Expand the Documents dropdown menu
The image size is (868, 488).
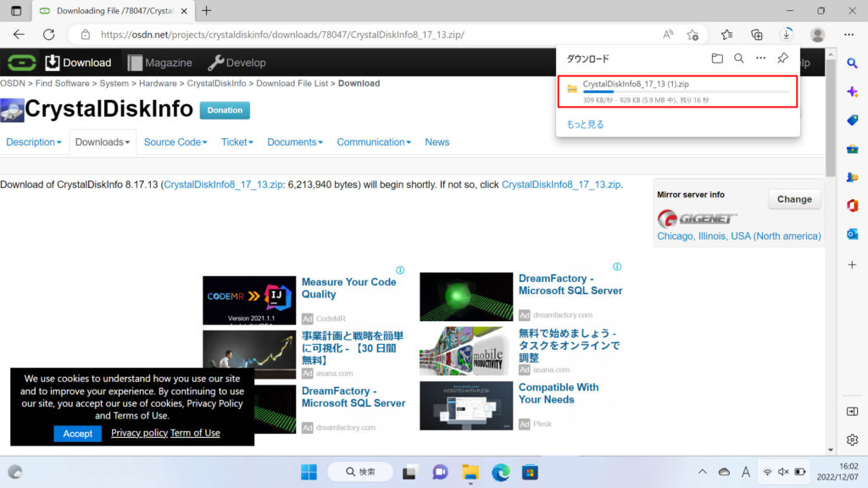coord(294,142)
